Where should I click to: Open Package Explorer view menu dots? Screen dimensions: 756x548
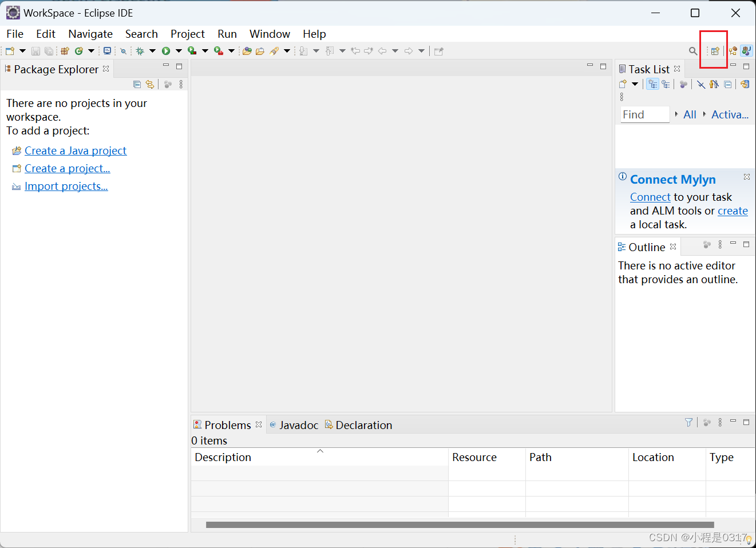(x=181, y=84)
